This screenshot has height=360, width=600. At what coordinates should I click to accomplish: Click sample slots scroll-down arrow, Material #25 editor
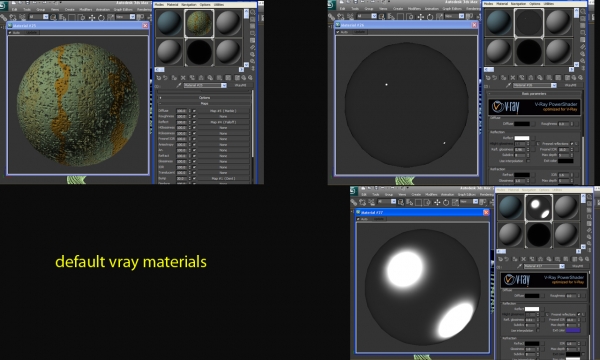click(246, 64)
